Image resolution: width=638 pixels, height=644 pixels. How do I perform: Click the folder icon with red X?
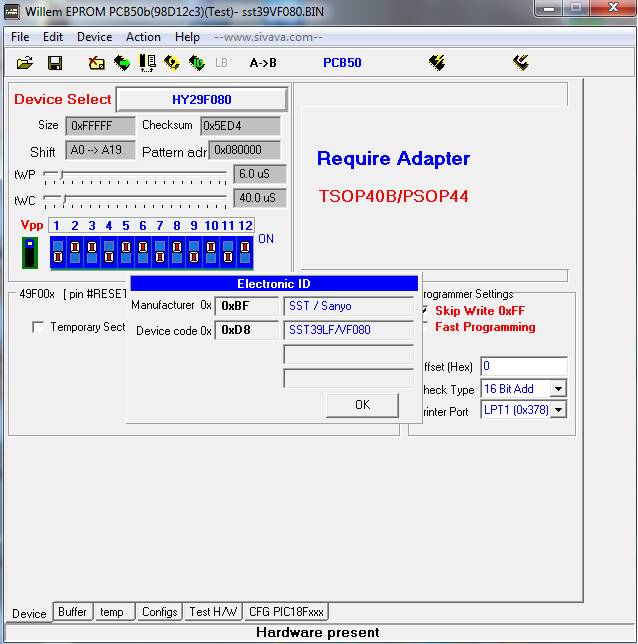pos(97,63)
